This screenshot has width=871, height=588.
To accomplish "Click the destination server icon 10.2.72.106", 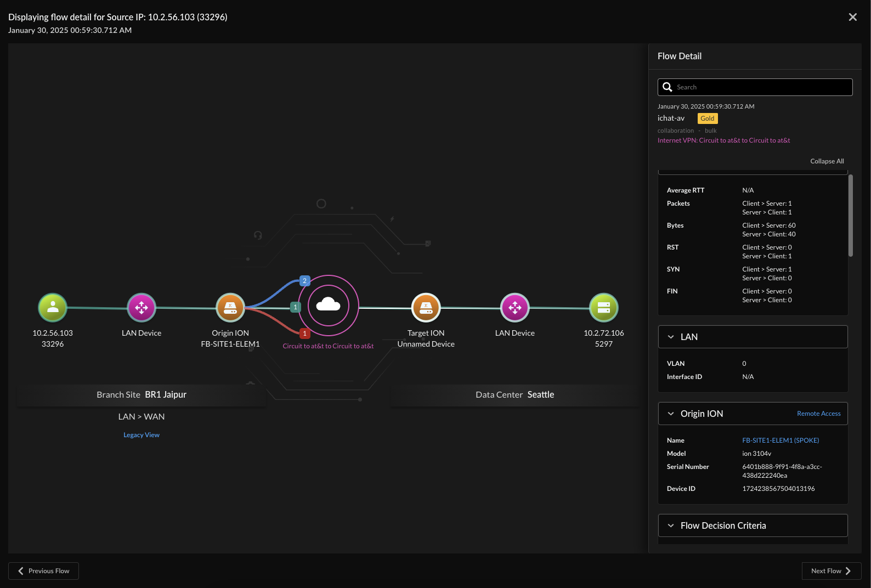I will click(604, 308).
